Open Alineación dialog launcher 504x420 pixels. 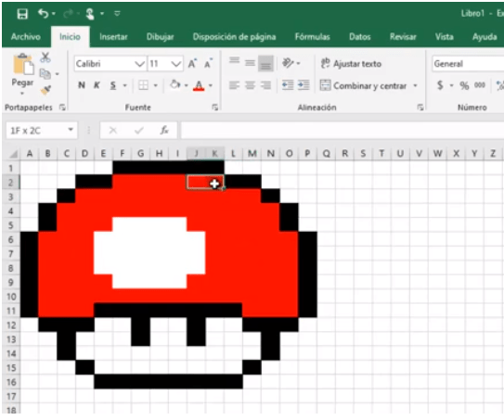click(420, 108)
